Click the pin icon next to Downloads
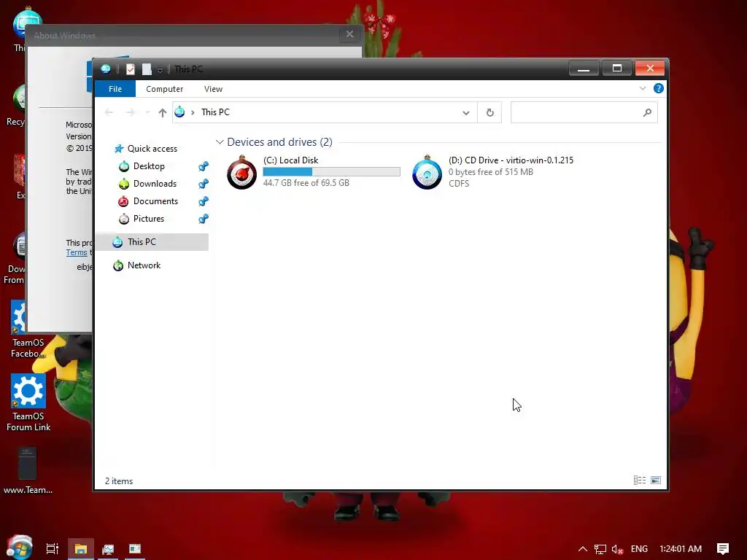The image size is (747, 560). coord(204,184)
